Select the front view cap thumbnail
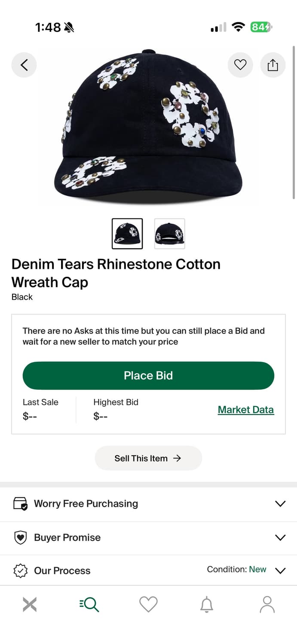The height and width of the screenshot is (644, 297). tap(127, 234)
